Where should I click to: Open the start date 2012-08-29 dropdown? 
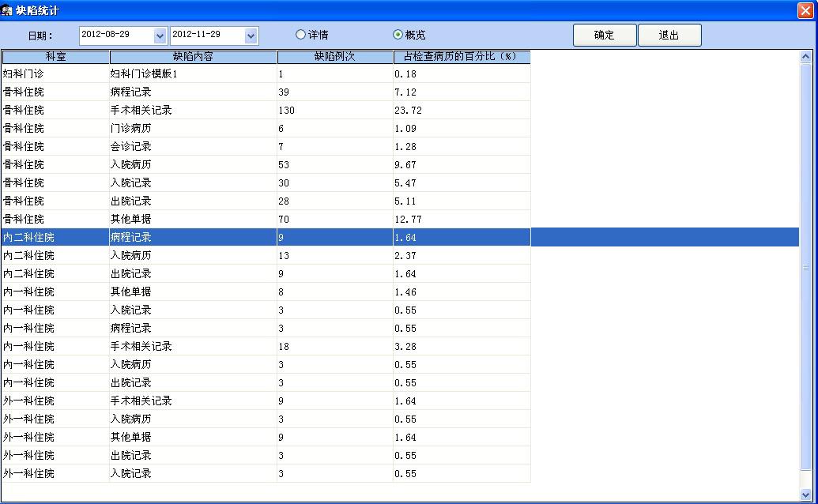[x=160, y=36]
